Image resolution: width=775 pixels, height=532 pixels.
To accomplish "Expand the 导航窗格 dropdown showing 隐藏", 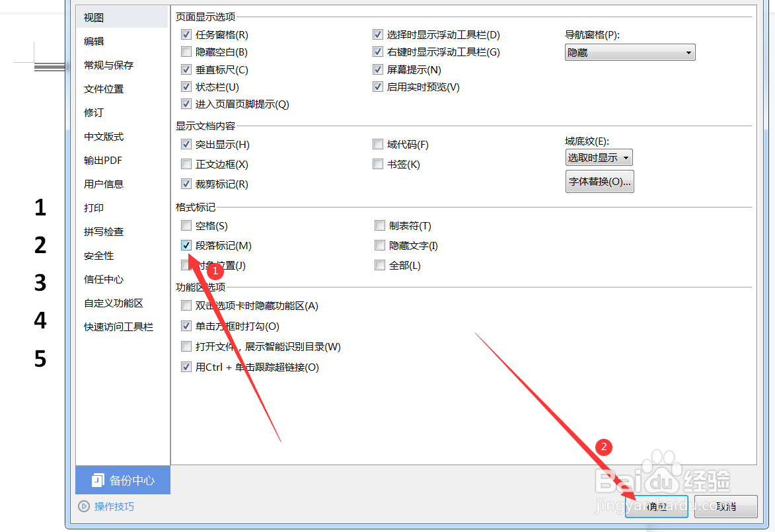I will point(630,52).
